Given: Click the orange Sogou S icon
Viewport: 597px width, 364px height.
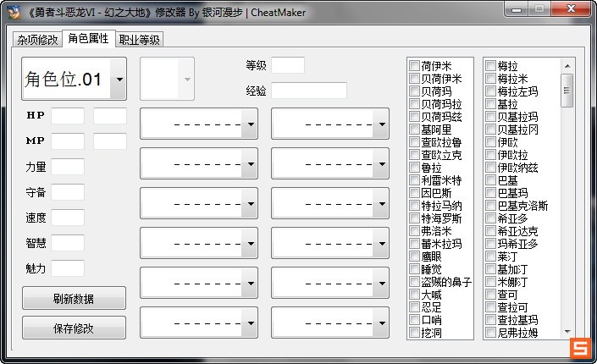Looking at the screenshot, I should tap(580, 348).
